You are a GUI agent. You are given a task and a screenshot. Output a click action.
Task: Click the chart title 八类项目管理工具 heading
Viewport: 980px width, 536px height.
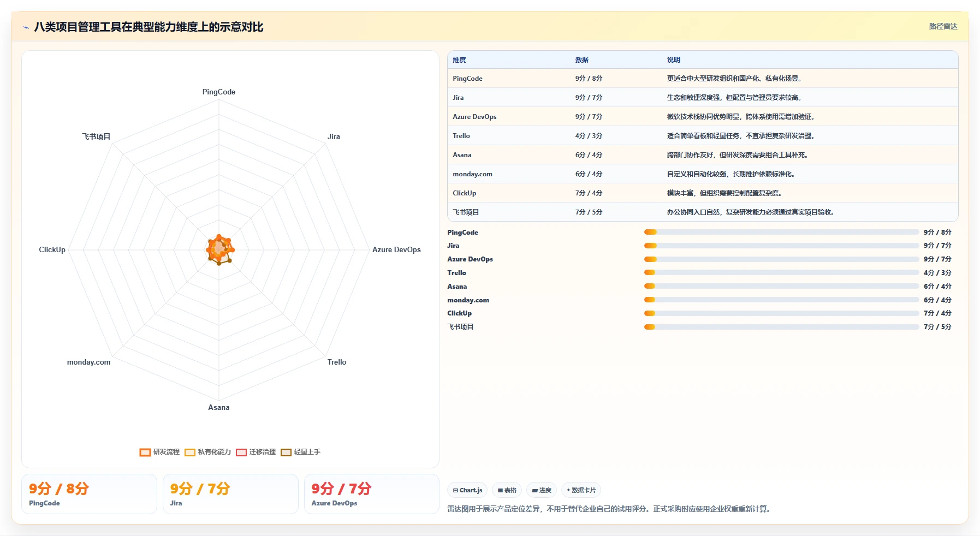149,27
